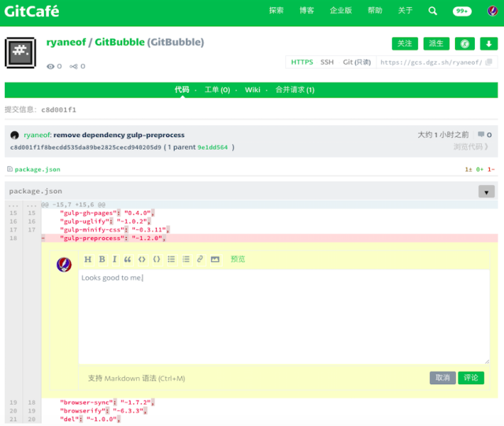Insert hyperlink with link icon
Screen dimensions: 504x426
pos(200,259)
